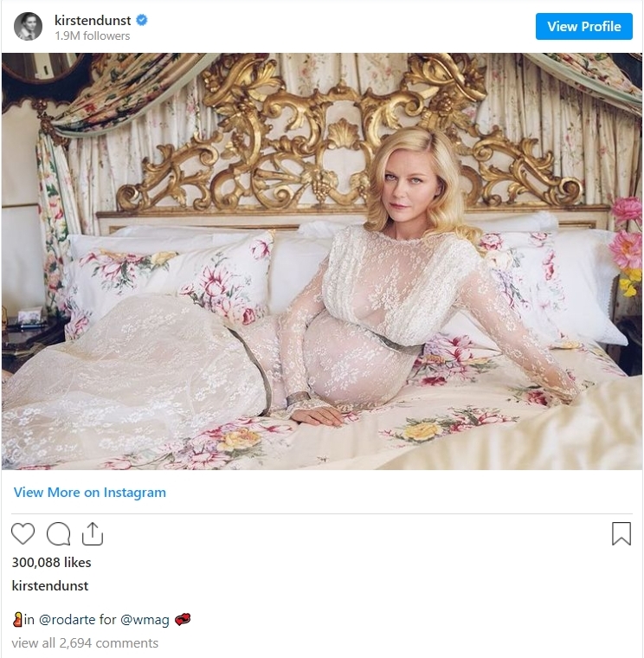
Task: Save the post with the bookmark icon
Action: click(x=621, y=533)
